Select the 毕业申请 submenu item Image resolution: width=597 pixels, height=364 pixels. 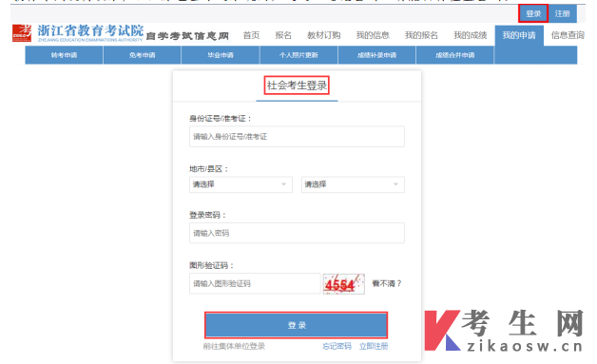point(221,55)
